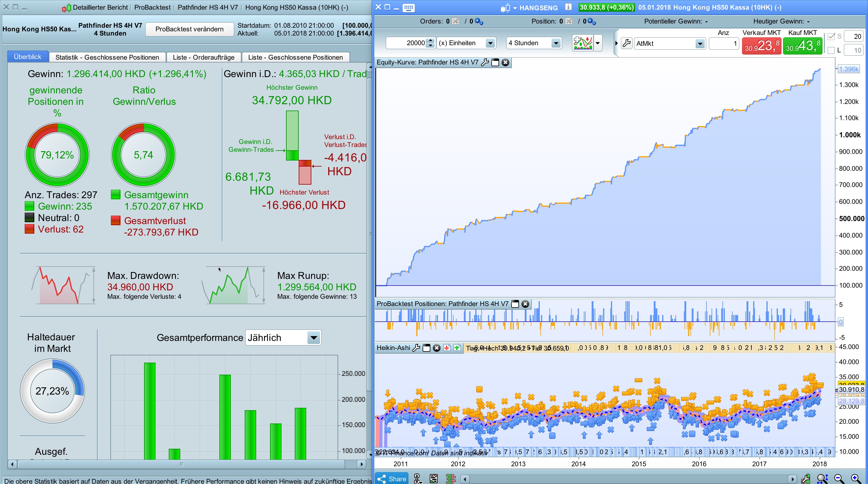Expand the Jährlich performance period dropdown
This screenshot has height=484, width=868.
pos(313,338)
